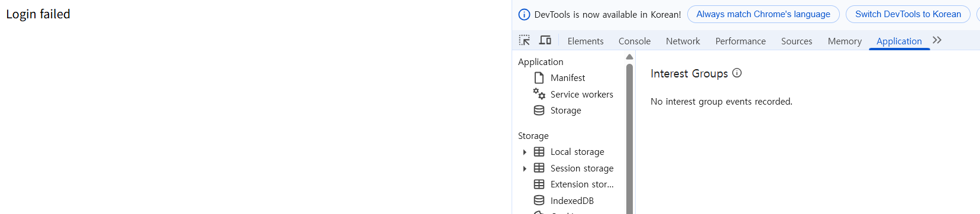980x214 pixels.
Task: Click the Interest Groups heading
Action: coord(689,73)
